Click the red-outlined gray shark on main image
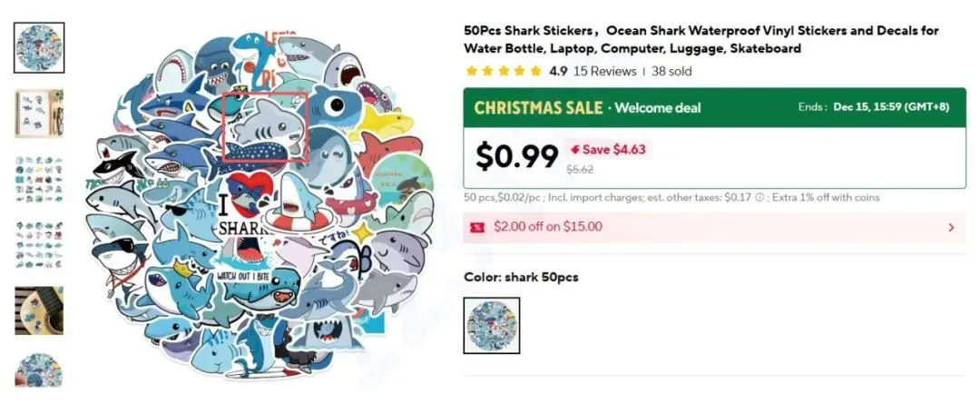 coord(266,125)
